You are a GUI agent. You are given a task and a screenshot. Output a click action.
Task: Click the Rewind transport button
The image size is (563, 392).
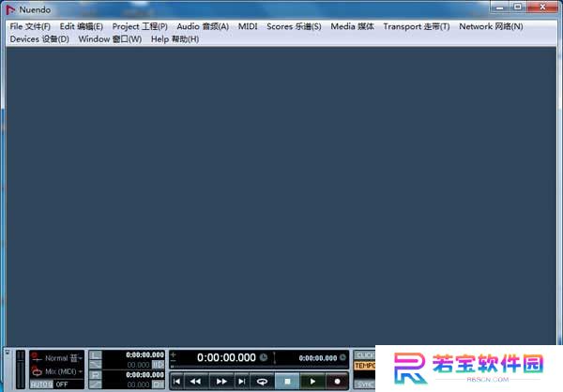(196, 382)
